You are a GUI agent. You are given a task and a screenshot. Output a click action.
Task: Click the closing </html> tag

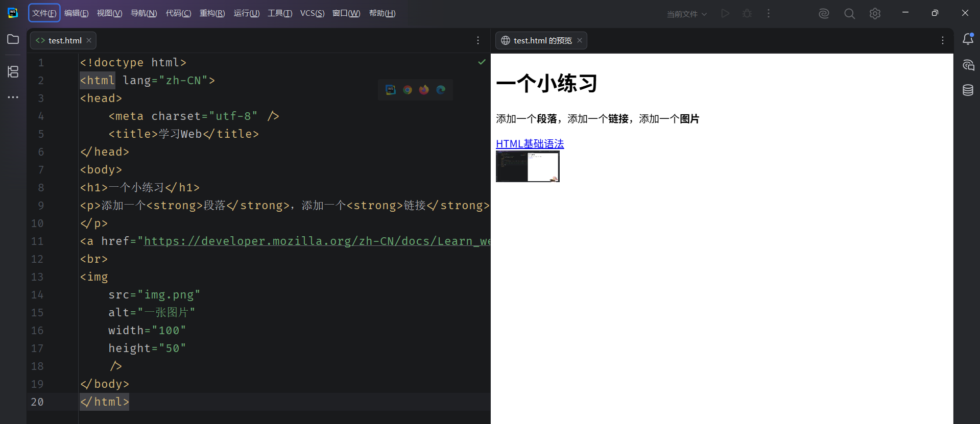click(x=105, y=402)
